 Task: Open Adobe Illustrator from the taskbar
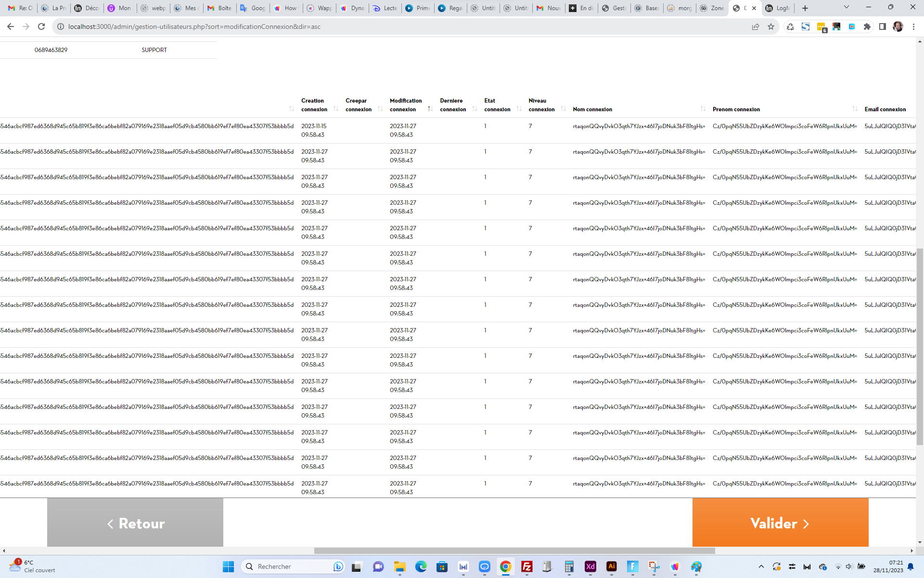click(612, 566)
